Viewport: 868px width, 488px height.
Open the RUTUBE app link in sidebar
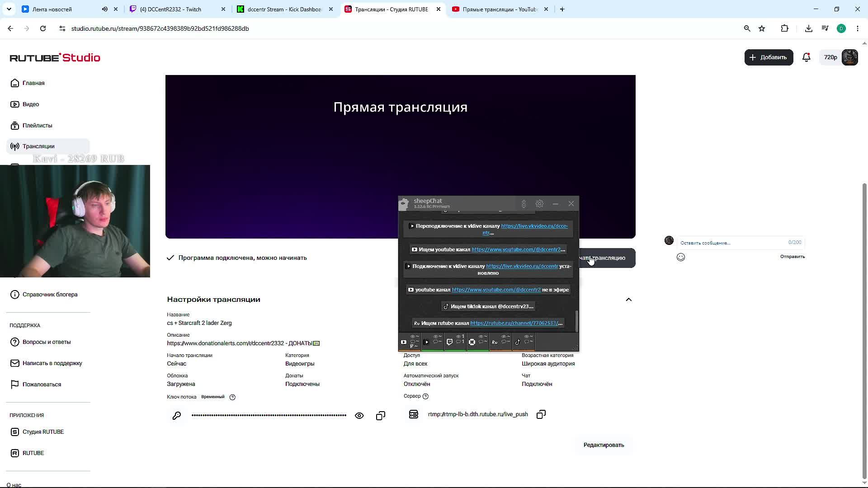pos(27,453)
